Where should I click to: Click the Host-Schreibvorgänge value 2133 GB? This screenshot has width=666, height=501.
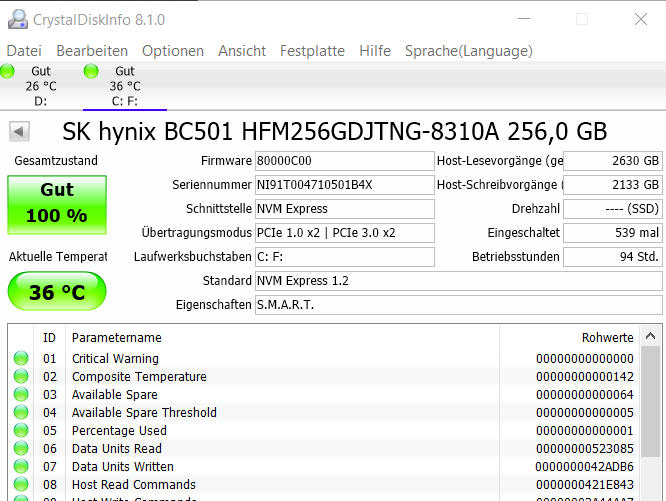point(613,185)
